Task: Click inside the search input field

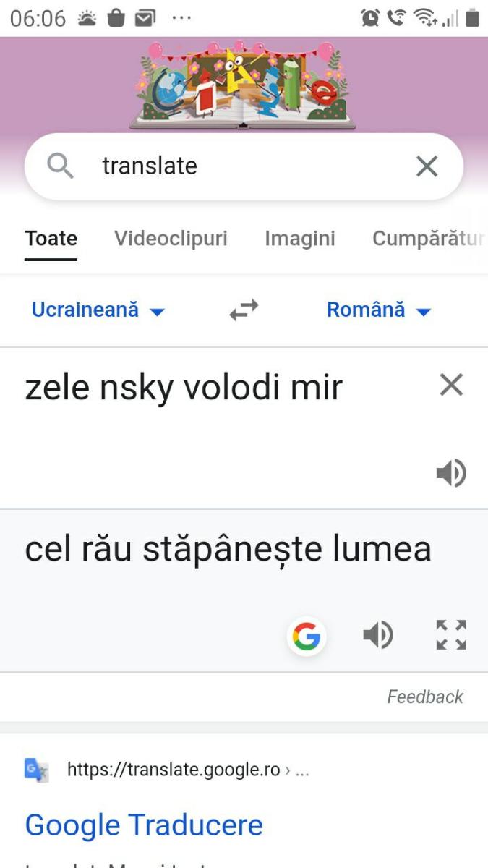Action: pyautogui.click(x=217, y=166)
